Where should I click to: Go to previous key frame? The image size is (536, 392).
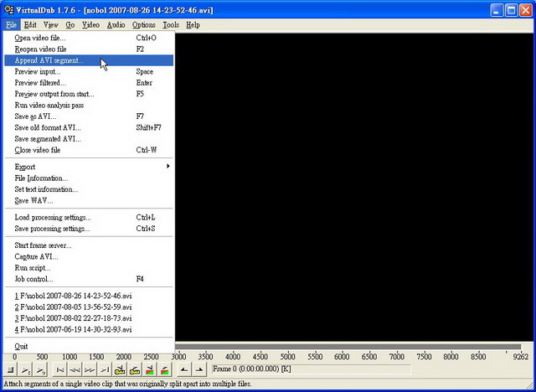coord(120,369)
